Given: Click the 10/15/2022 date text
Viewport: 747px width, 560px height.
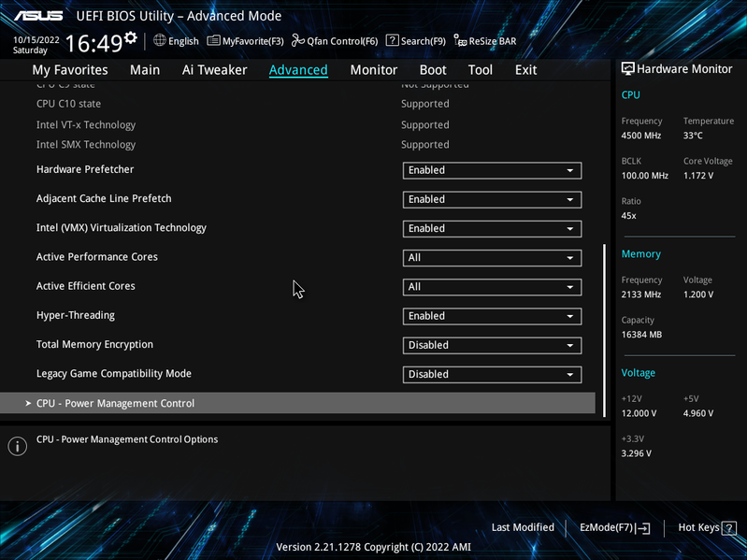Looking at the screenshot, I should coord(36,40).
